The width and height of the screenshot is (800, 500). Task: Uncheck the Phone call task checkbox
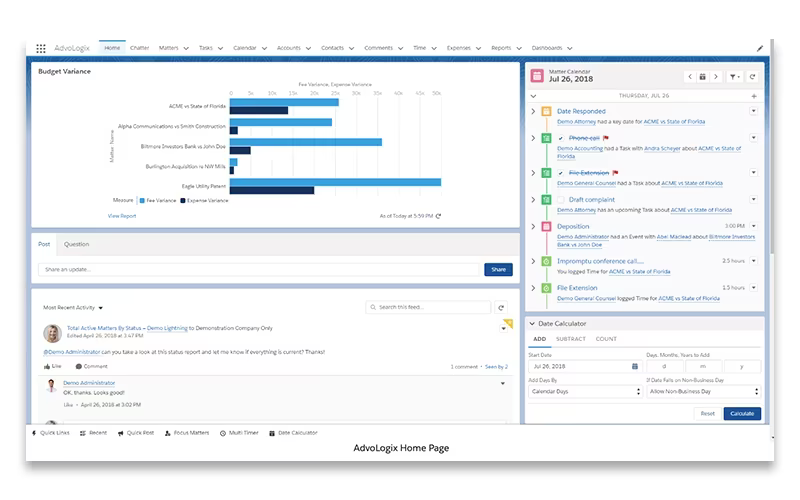click(561, 138)
